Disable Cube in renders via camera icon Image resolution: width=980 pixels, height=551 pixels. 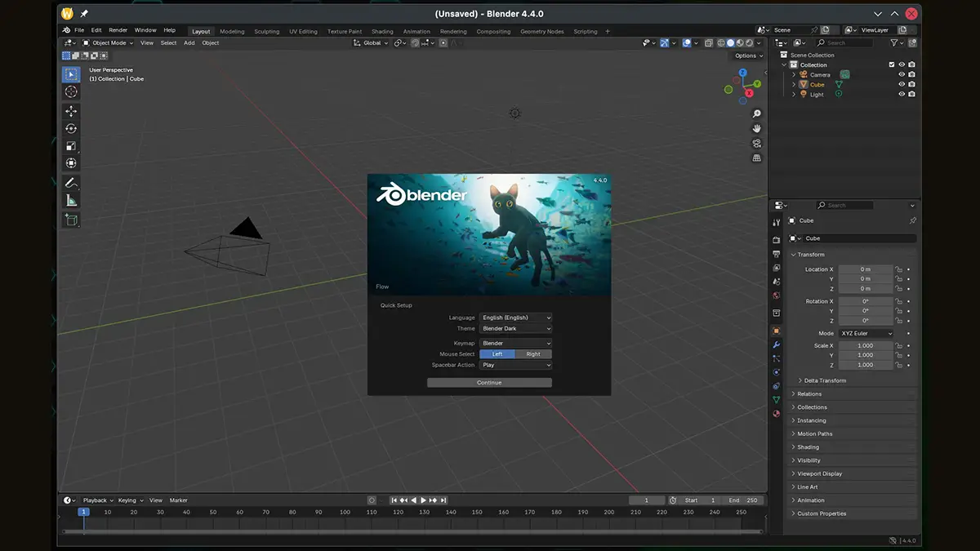(x=911, y=84)
